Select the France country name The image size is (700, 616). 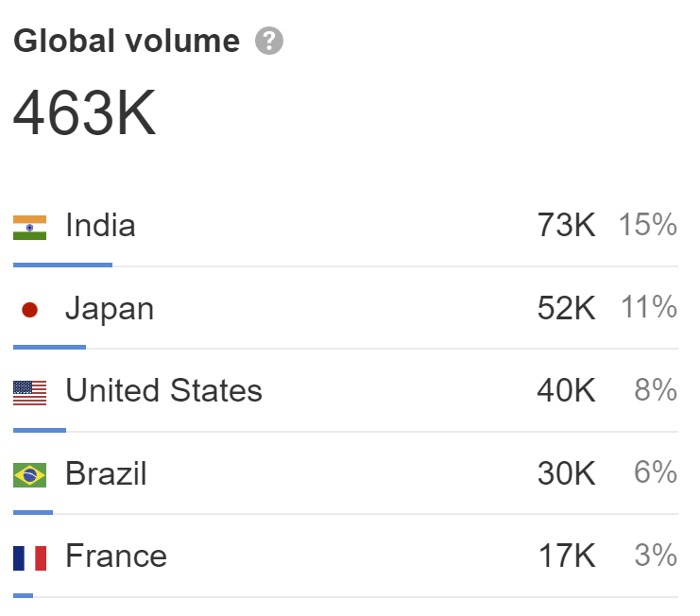click(x=116, y=556)
